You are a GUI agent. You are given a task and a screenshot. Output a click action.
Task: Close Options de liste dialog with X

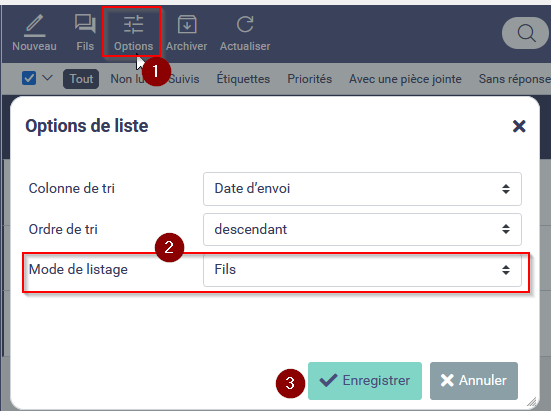tap(519, 126)
